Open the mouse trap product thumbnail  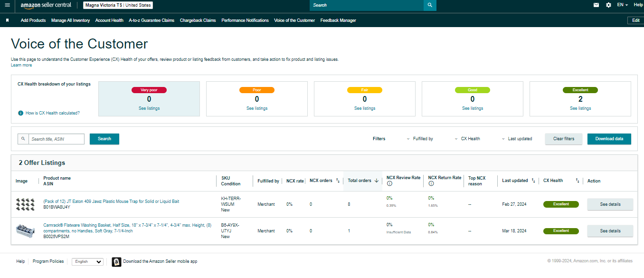coord(25,204)
